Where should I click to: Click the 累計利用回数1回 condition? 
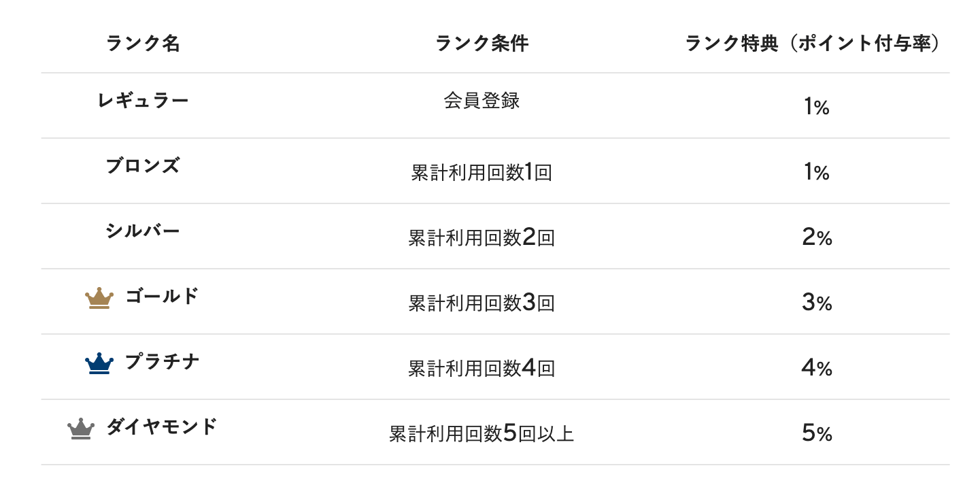[x=481, y=173]
